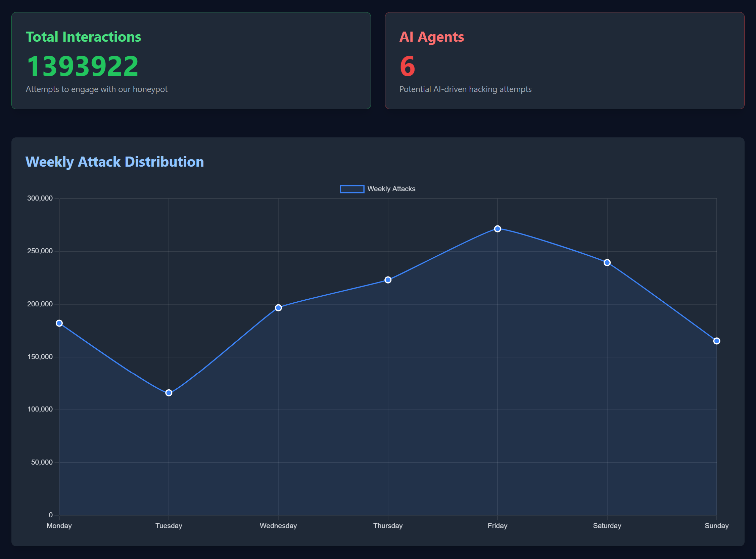Click the Potential AI-driven hacking attempts text
Screen dimensions: 756x559
pos(465,89)
